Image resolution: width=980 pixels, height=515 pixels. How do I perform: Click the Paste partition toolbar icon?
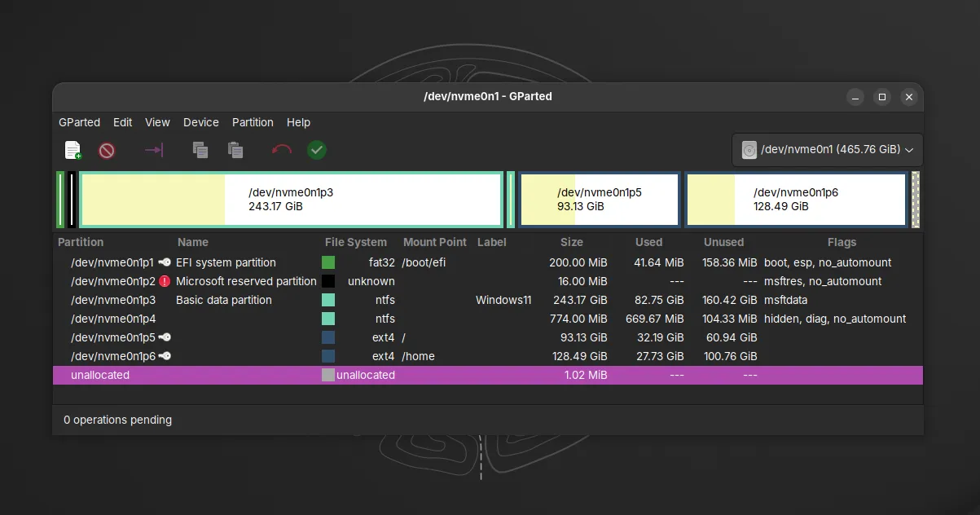coord(235,150)
